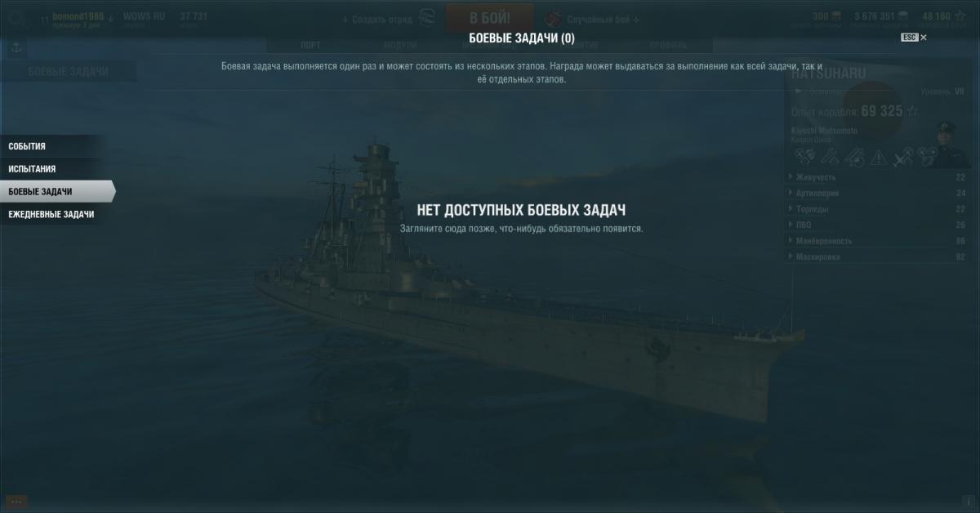Click the anchor icon in the top-left corner
This screenshot has height=513, width=980.
[x=15, y=47]
